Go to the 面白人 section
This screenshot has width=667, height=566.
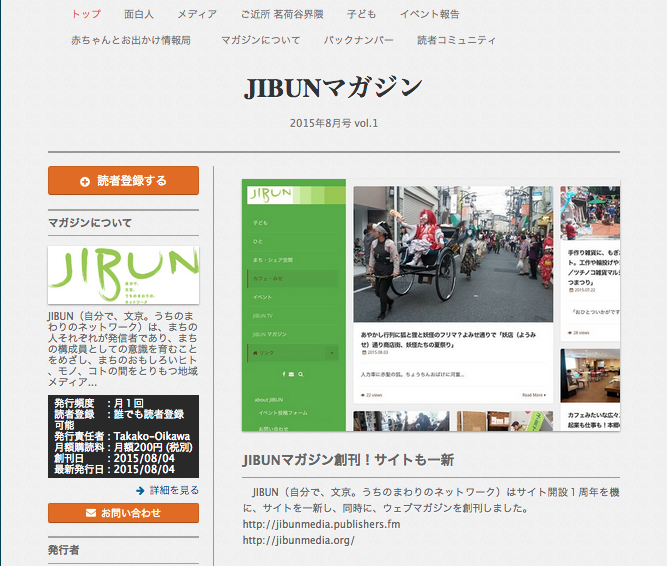[x=140, y=14]
